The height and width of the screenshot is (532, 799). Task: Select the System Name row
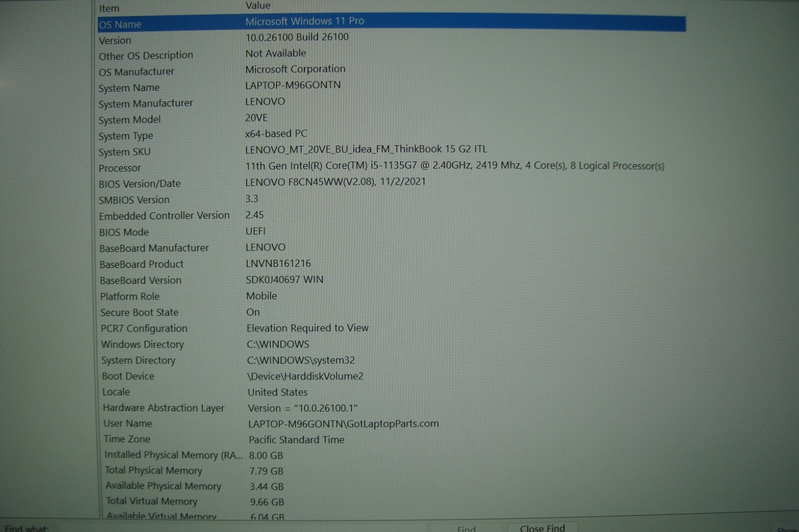pos(129,88)
